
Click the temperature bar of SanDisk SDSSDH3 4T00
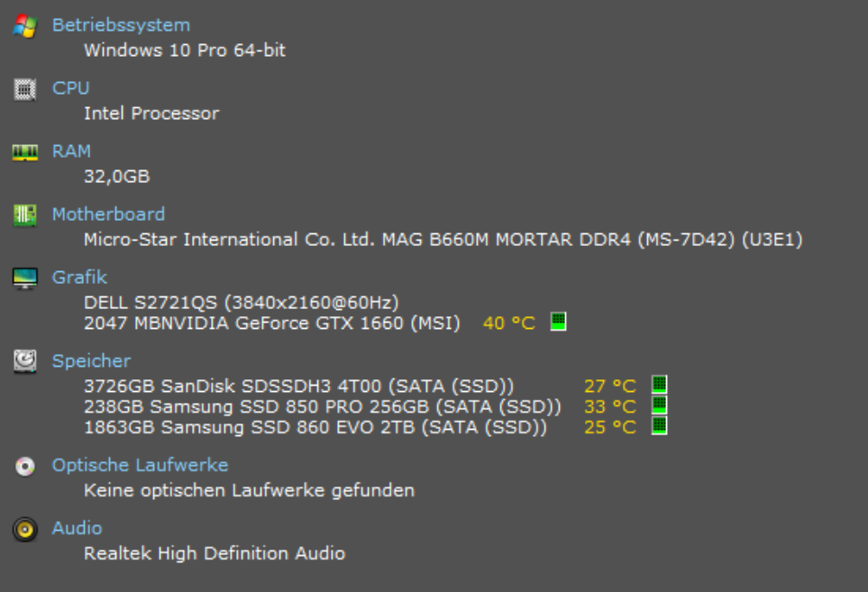click(661, 385)
